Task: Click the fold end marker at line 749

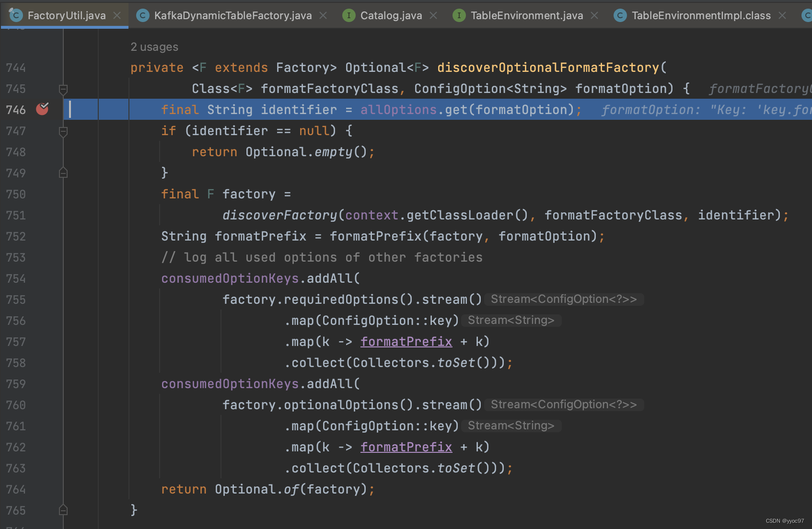Action: click(x=63, y=172)
